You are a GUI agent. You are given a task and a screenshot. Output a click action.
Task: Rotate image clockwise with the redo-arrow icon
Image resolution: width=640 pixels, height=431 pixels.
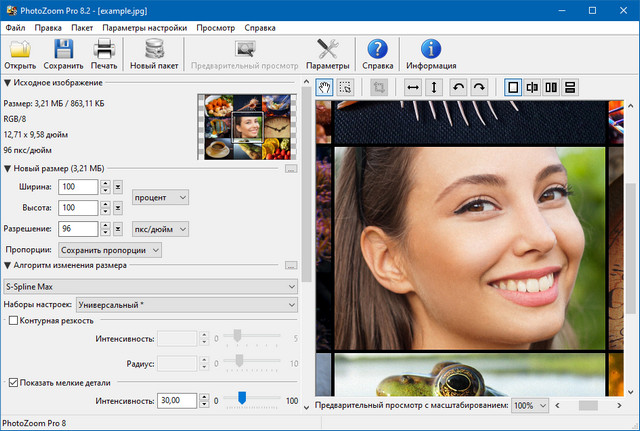click(479, 87)
